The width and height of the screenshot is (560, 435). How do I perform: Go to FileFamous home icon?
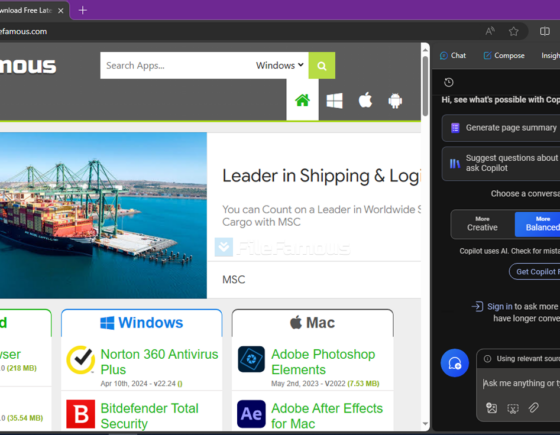302,100
